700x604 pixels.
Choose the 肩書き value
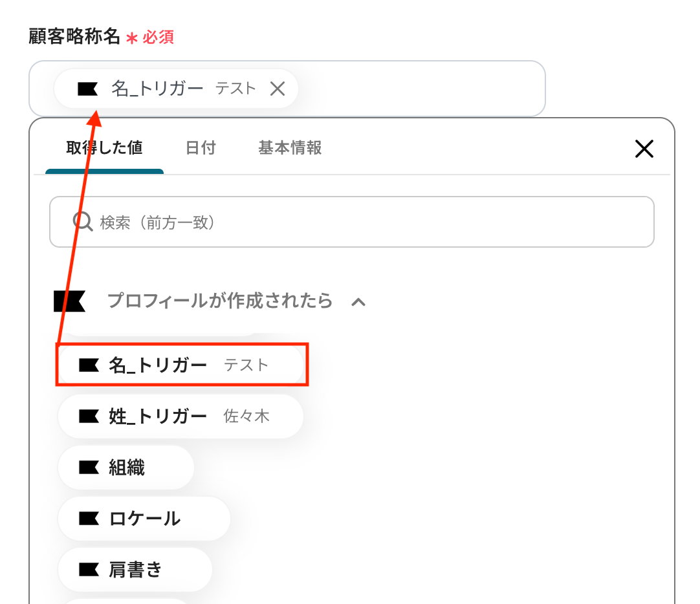(135, 570)
